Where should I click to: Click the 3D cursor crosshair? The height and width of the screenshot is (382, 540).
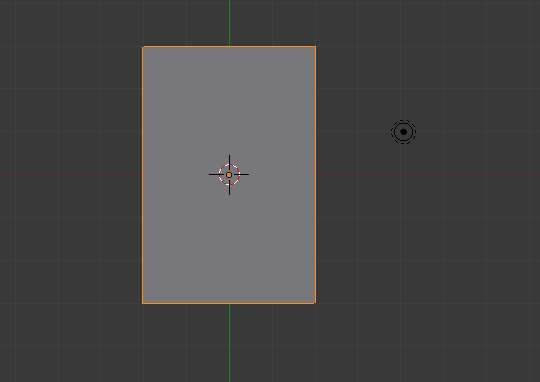pyautogui.click(x=229, y=175)
